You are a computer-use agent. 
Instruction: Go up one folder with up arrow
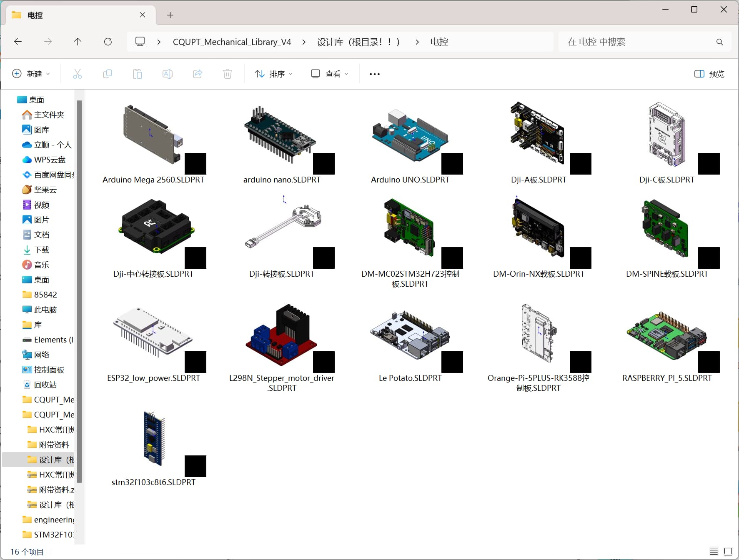(x=78, y=42)
